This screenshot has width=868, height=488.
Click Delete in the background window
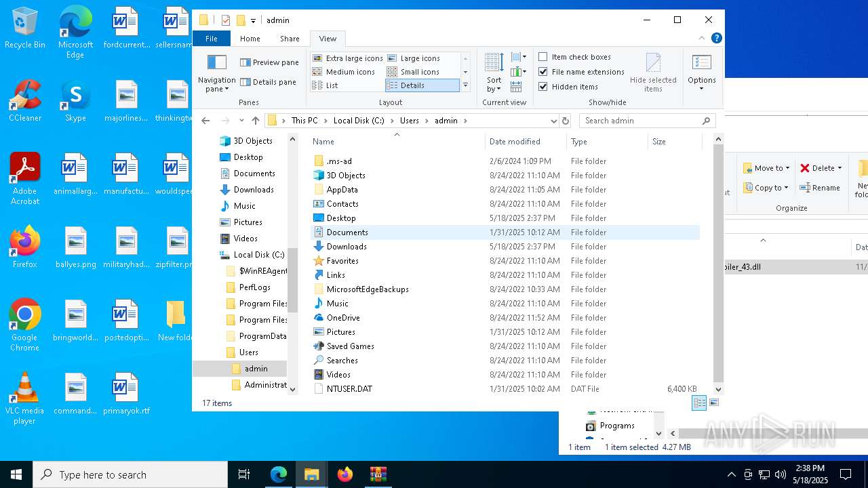[x=821, y=168]
